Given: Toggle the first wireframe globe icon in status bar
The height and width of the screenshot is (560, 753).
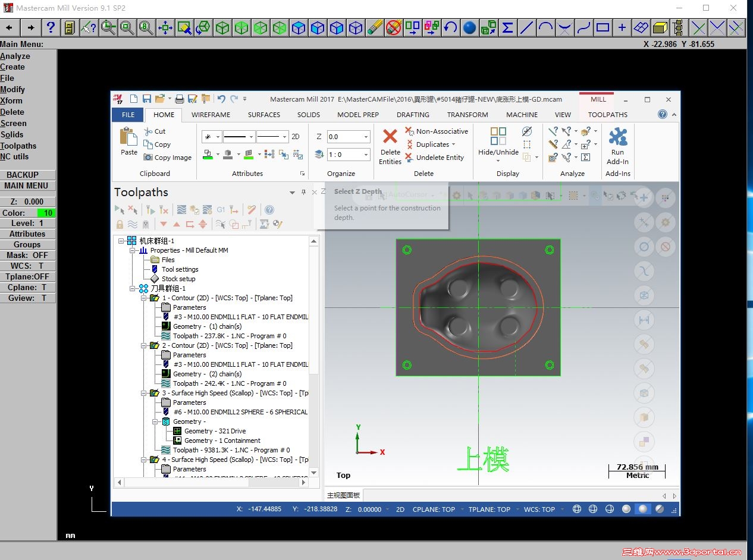Looking at the screenshot, I should [576, 509].
